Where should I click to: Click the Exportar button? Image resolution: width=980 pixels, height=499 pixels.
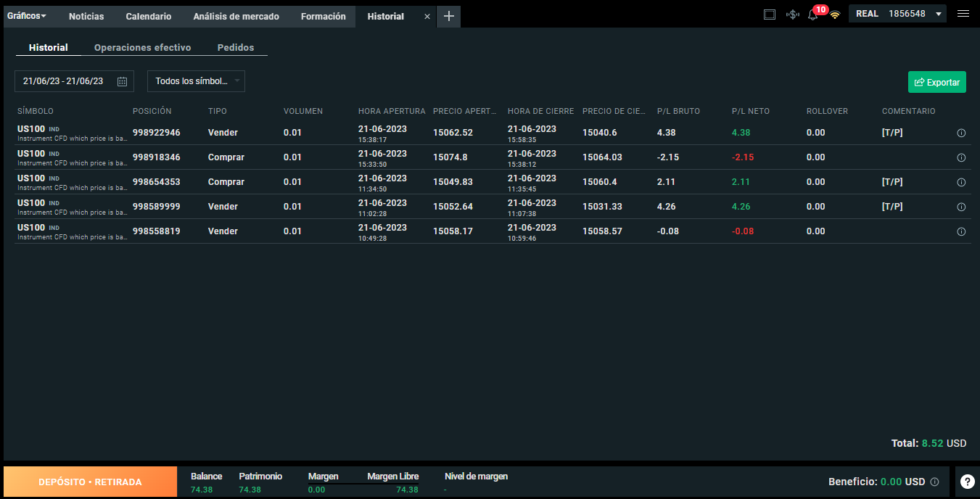(x=937, y=82)
